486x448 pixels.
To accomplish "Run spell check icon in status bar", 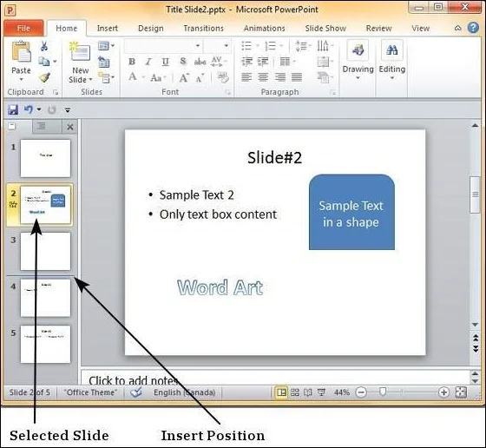I will pos(135,392).
